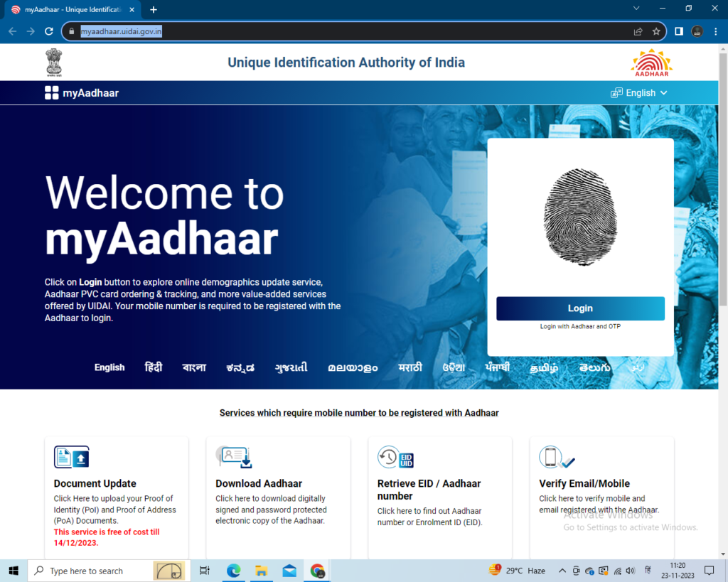Select বাংলা language link
The height and width of the screenshot is (582, 728).
point(194,367)
